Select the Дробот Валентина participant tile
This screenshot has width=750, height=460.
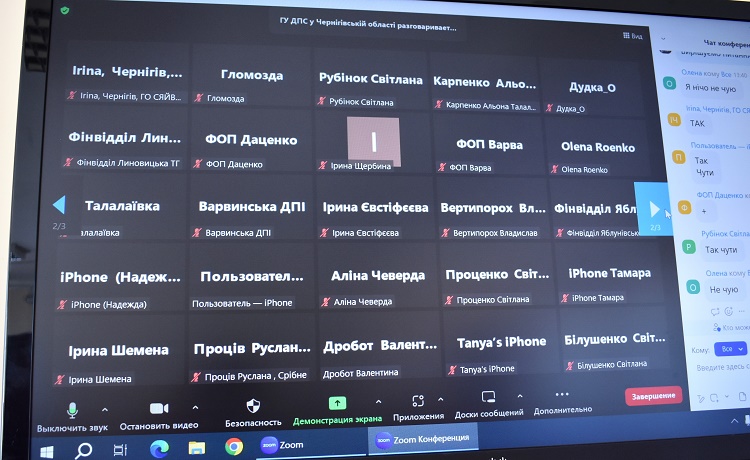[x=379, y=349]
